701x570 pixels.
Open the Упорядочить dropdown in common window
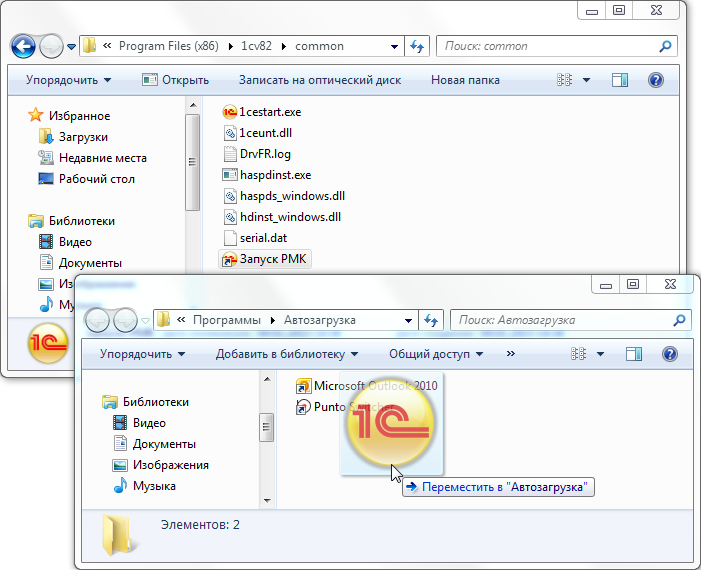point(68,80)
